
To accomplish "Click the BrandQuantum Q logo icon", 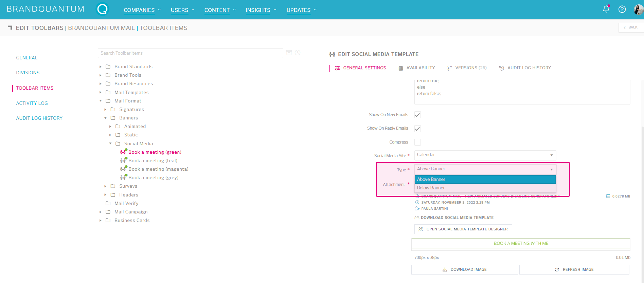I will (x=102, y=10).
